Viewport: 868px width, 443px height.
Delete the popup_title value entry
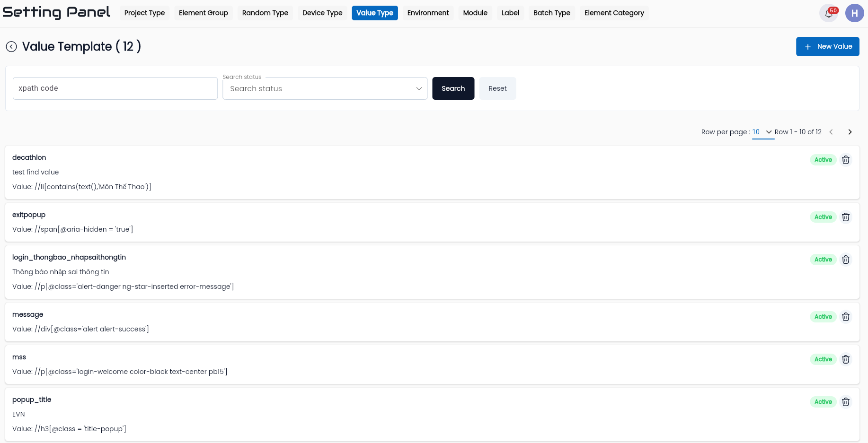[x=846, y=402]
